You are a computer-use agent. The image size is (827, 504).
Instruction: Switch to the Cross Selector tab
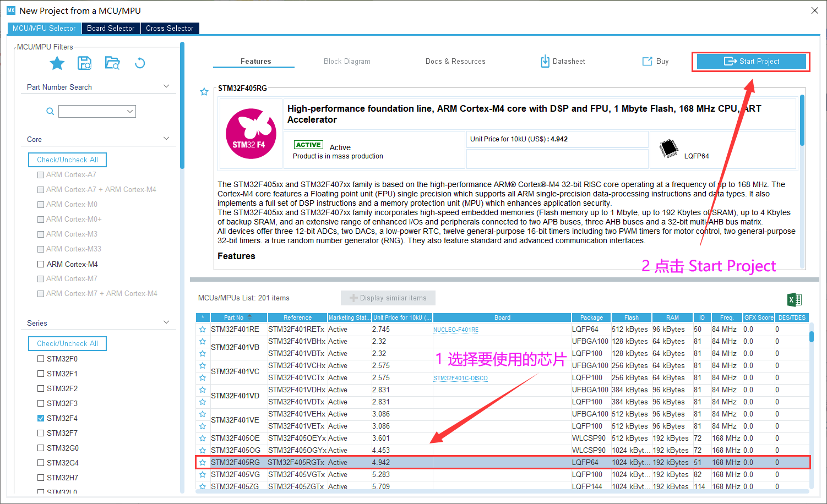pyautogui.click(x=170, y=29)
